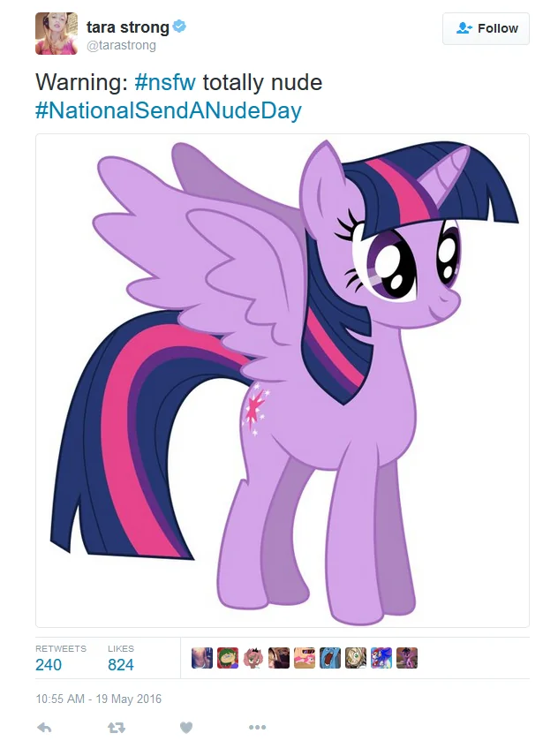
Task: Like the tweet with the heart icon
Action: point(186,728)
